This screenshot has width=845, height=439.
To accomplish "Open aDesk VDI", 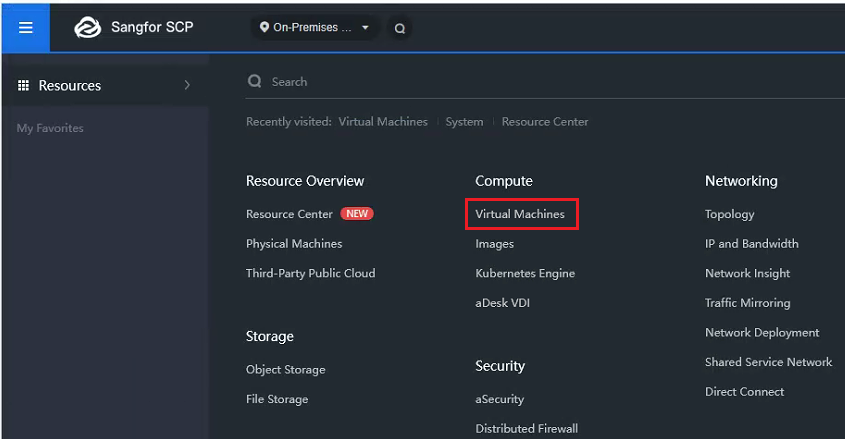I will (x=503, y=303).
